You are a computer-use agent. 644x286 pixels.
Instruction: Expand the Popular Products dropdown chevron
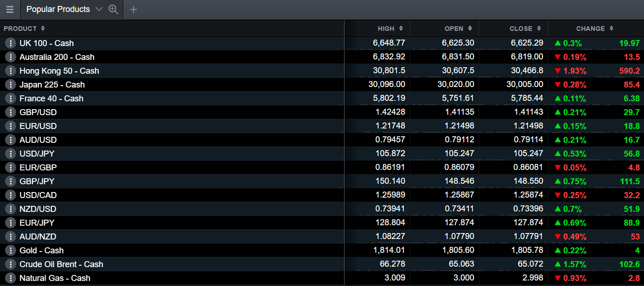coord(99,10)
